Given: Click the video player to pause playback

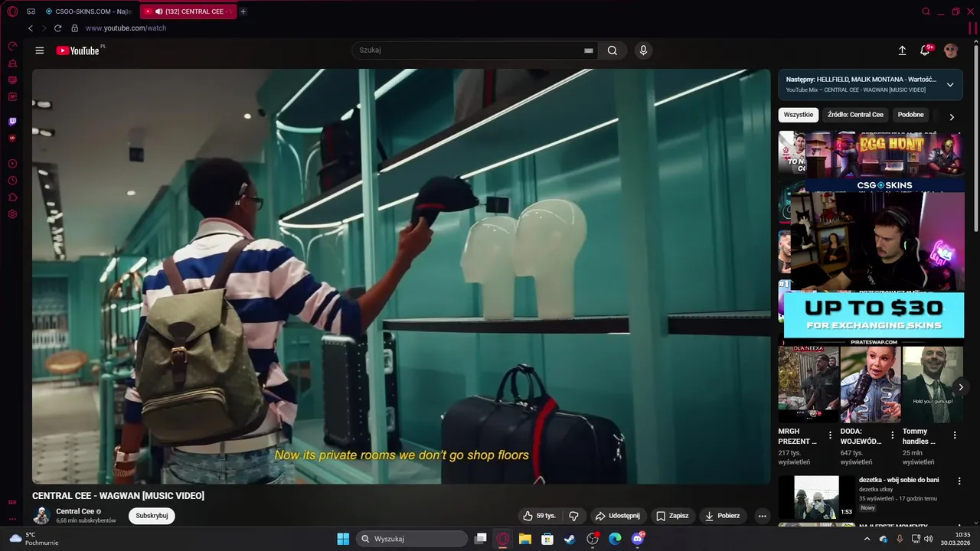Looking at the screenshot, I should click(x=401, y=276).
